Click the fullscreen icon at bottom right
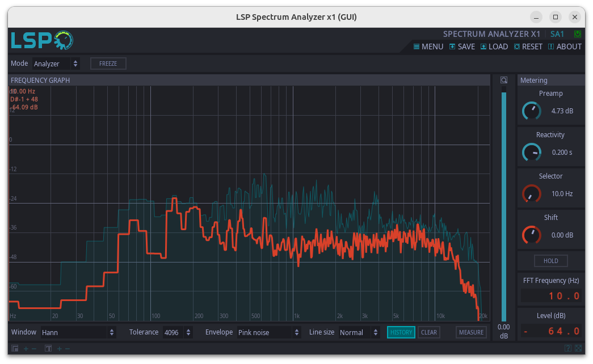Image resolution: width=593 pixels, height=364 pixels. (x=578, y=349)
